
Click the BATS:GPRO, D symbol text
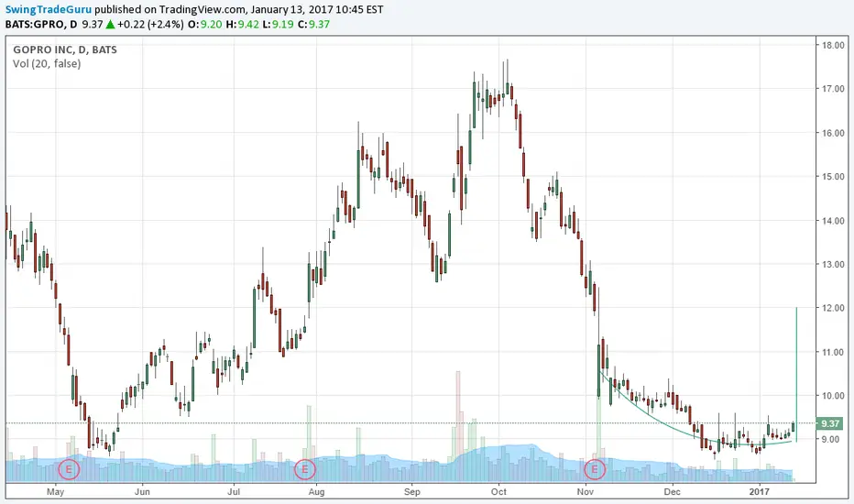pos(41,24)
